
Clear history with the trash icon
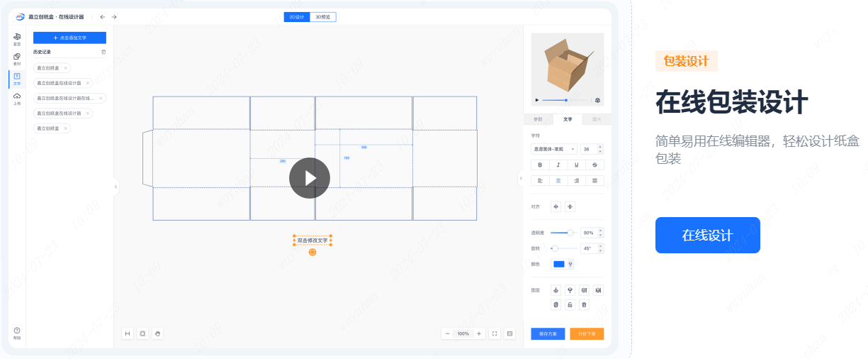coord(103,52)
